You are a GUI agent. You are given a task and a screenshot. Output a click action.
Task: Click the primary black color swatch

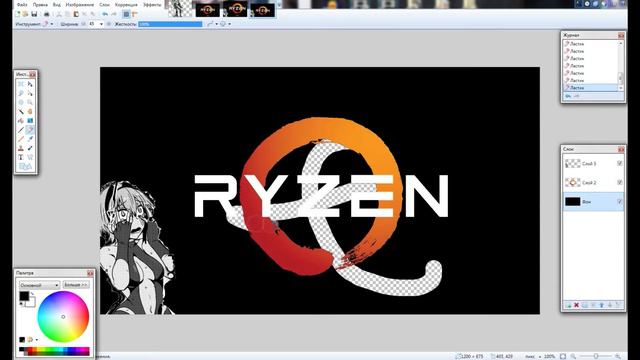24,296
